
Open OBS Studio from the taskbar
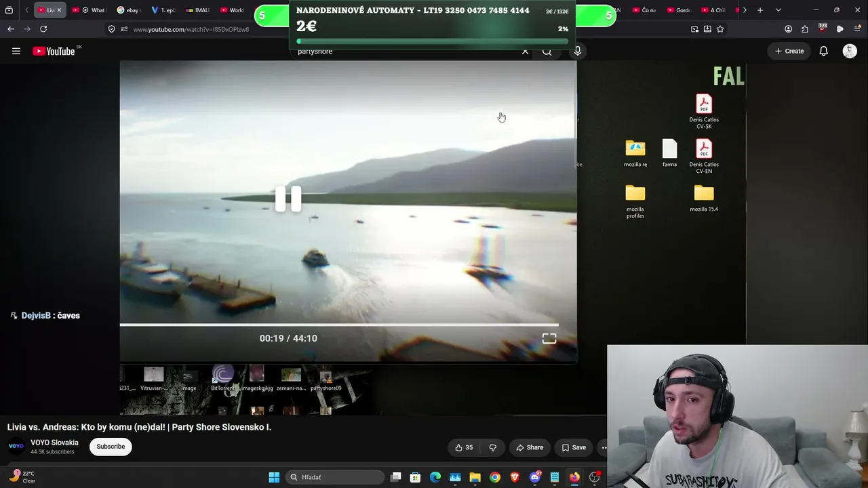tap(595, 477)
